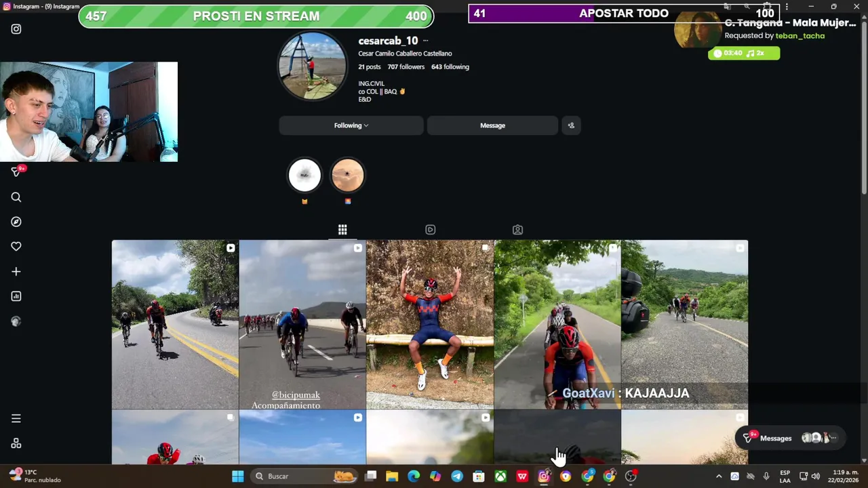The width and height of the screenshot is (868, 488).
Task: Open File Explorer from taskbar
Action: click(x=392, y=476)
